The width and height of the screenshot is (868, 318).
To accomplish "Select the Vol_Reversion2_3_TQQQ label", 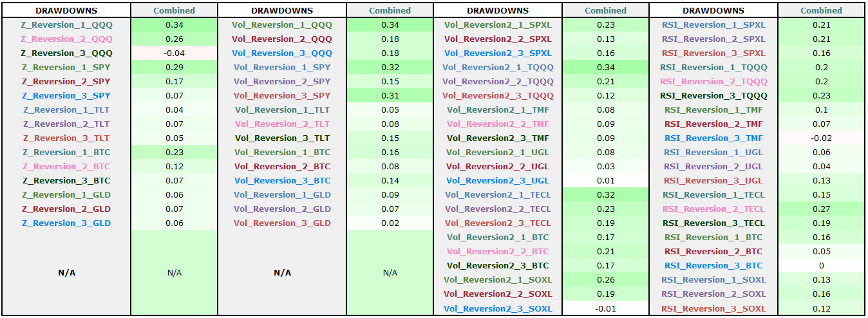I will pos(498,95).
